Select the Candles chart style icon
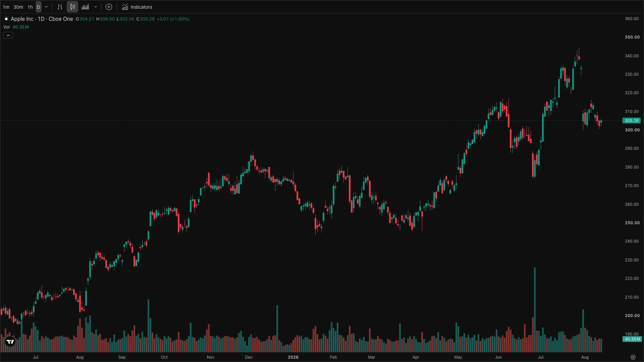Image resolution: width=644 pixels, height=362 pixels. click(x=72, y=7)
